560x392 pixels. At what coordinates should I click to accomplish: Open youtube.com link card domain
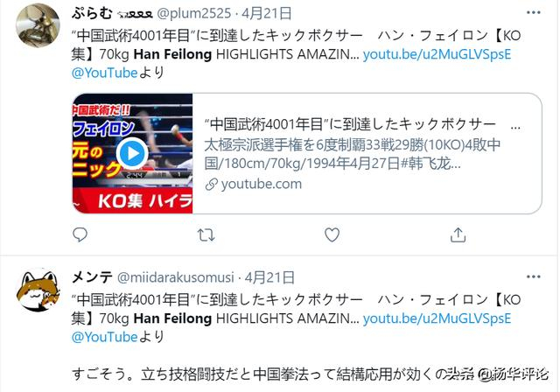point(261,185)
